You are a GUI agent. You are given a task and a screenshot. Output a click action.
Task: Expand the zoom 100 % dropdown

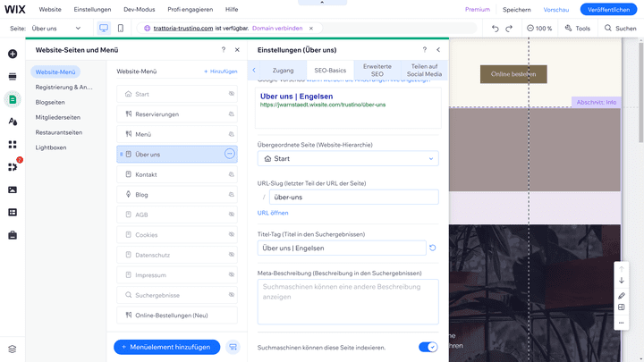(539, 29)
